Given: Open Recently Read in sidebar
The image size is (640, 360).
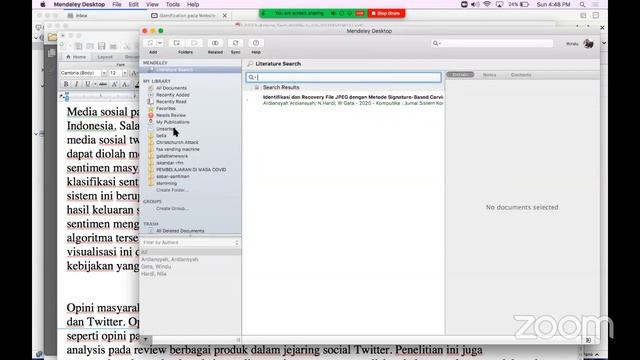Looking at the screenshot, I should click(171, 102).
